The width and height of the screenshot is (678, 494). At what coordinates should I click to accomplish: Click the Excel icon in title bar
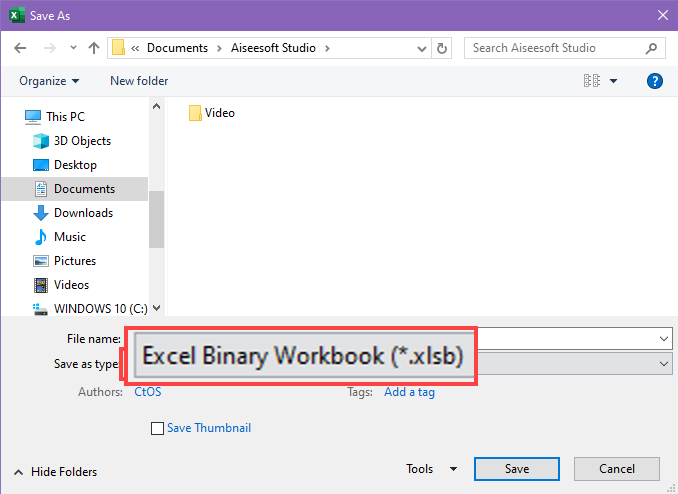point(16,16)
